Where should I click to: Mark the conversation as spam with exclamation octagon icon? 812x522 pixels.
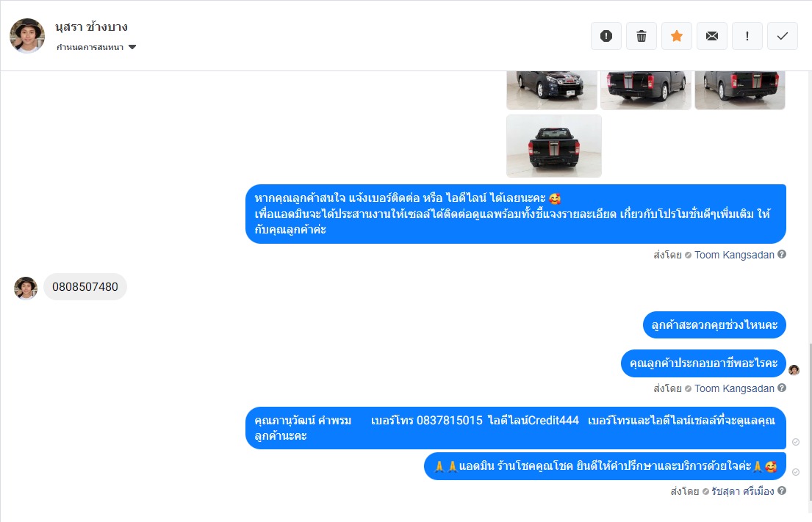click(606, 36)
